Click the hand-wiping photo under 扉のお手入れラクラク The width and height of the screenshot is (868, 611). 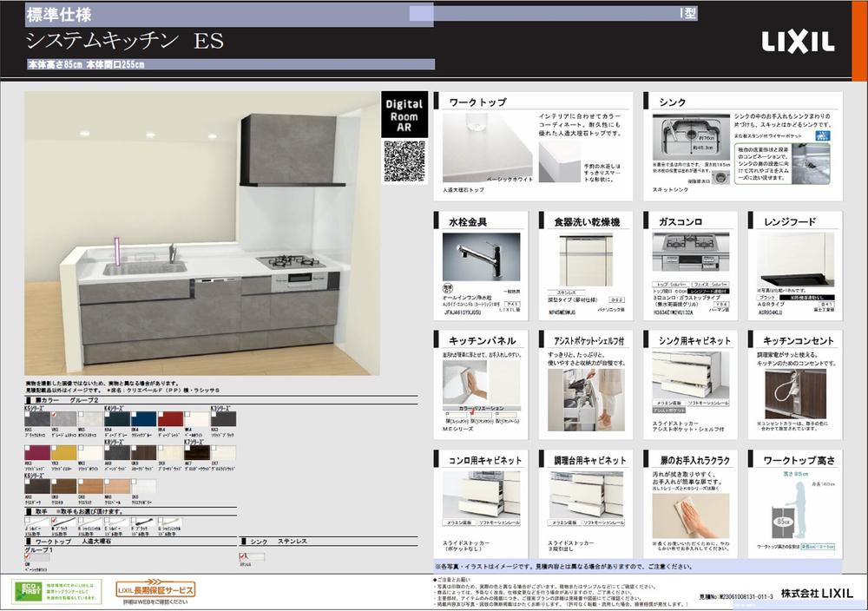pos(690,516)
